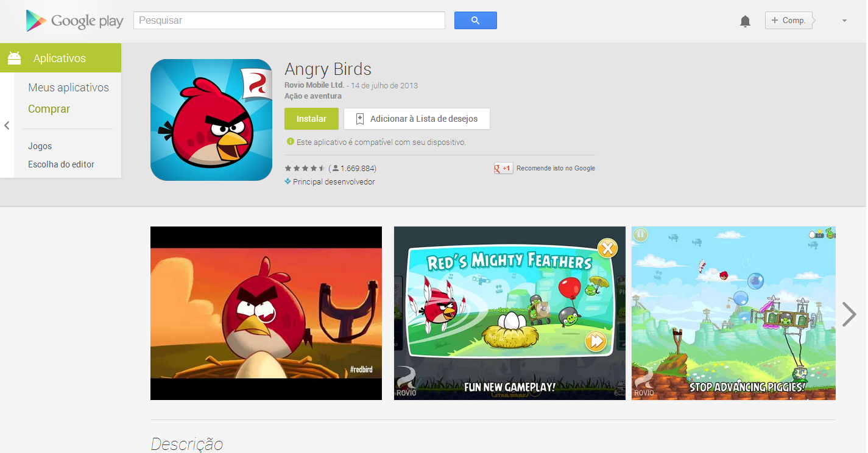Click the Google +1 button
The image size is (868, 453).
503,169
